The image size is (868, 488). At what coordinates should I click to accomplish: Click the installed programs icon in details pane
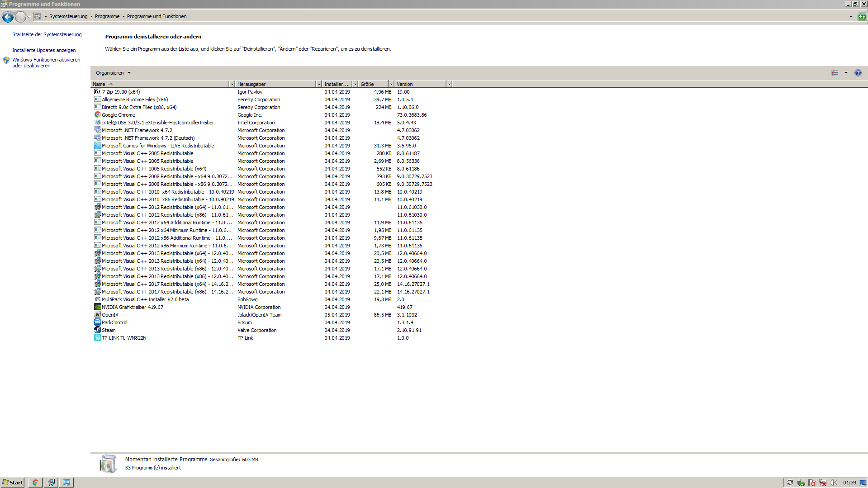coord(108,464)
